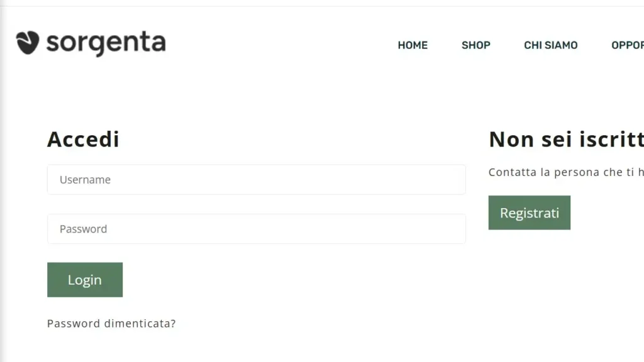The image size is (644, 362).
Task: Go to the SHOP page
Action: pos(475,45)
